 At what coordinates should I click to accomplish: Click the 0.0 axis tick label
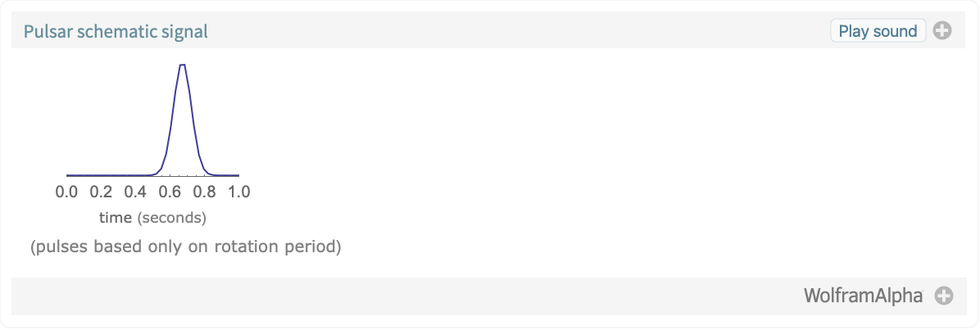[x=66, y=192]
